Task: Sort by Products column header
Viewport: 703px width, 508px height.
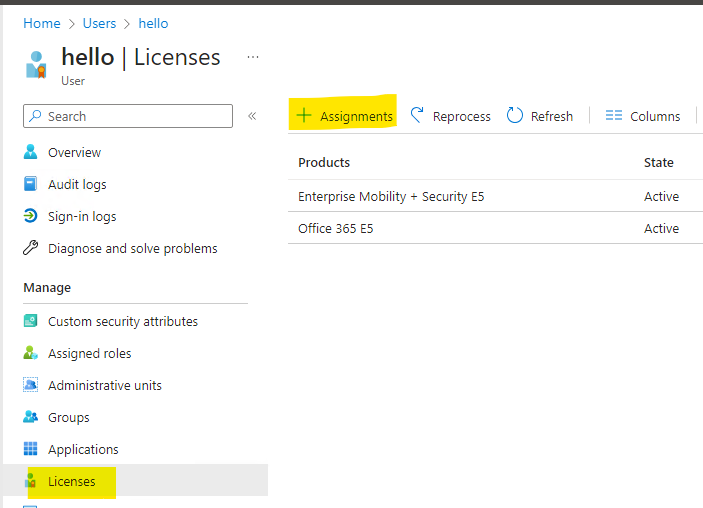Action: pyautogui.click(x=324, y=162)
